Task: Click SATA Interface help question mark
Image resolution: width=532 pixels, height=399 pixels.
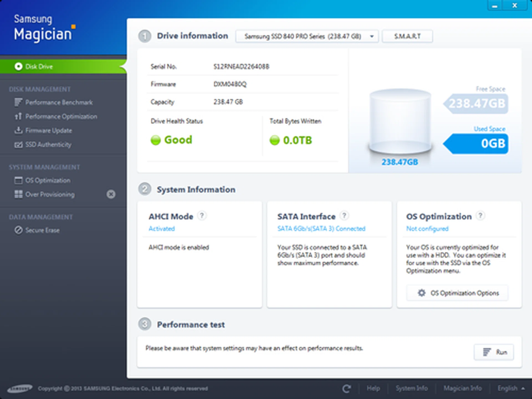Action: coord(344,216)
